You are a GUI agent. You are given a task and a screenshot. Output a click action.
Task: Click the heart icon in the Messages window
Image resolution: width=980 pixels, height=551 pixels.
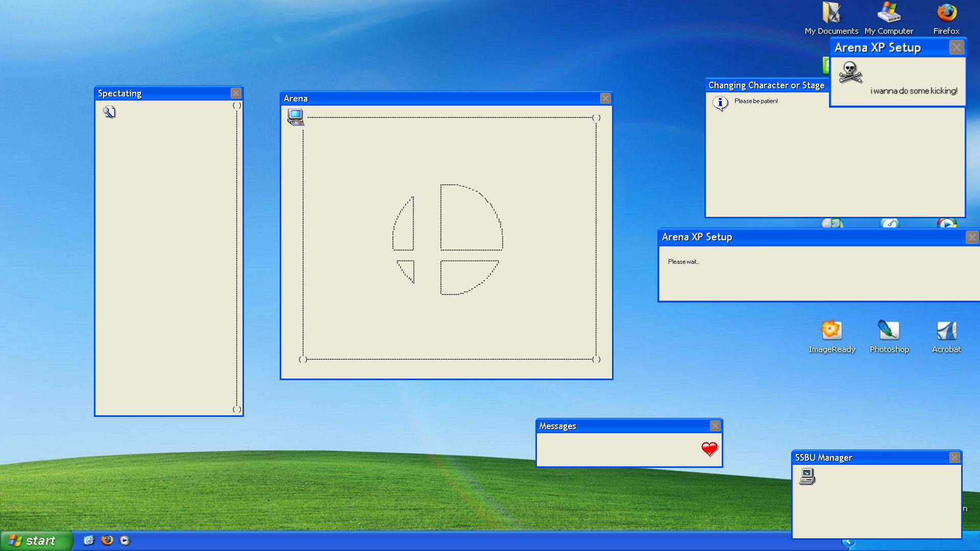tap(709, 449)
